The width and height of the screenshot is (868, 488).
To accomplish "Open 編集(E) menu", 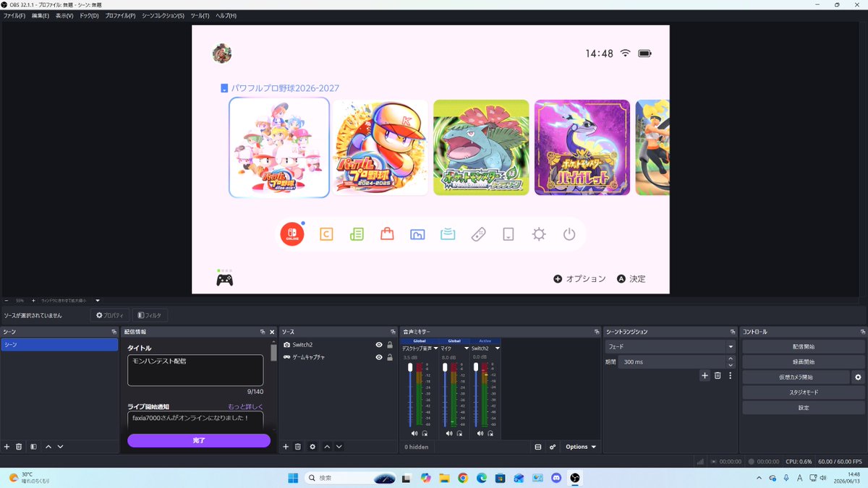I will click(x=40, y=15).
